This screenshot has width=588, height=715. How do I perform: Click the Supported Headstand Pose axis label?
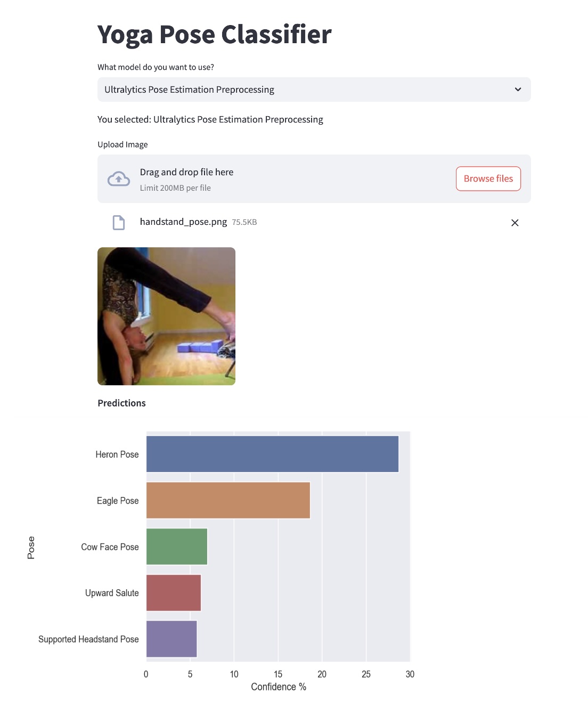pyautogui.click(x=88, y=639)
